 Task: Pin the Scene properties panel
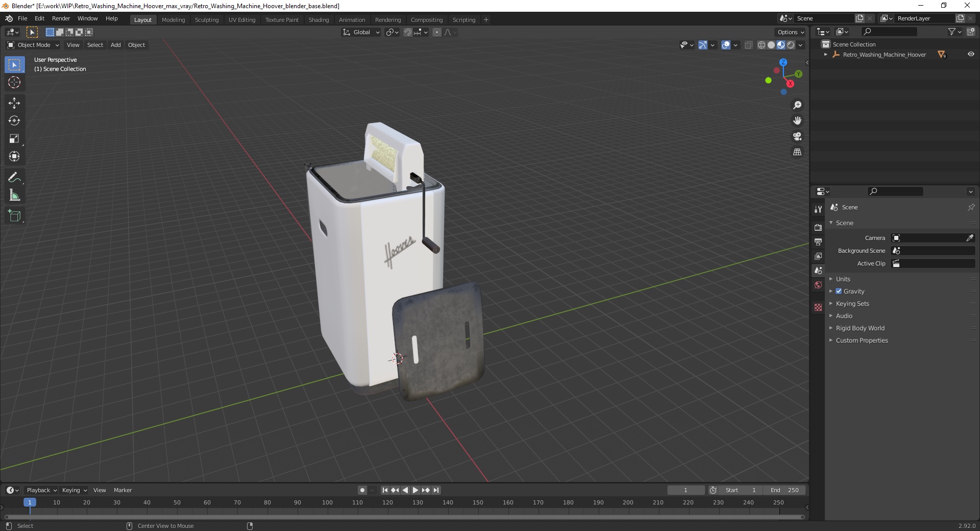coord(971,207)
